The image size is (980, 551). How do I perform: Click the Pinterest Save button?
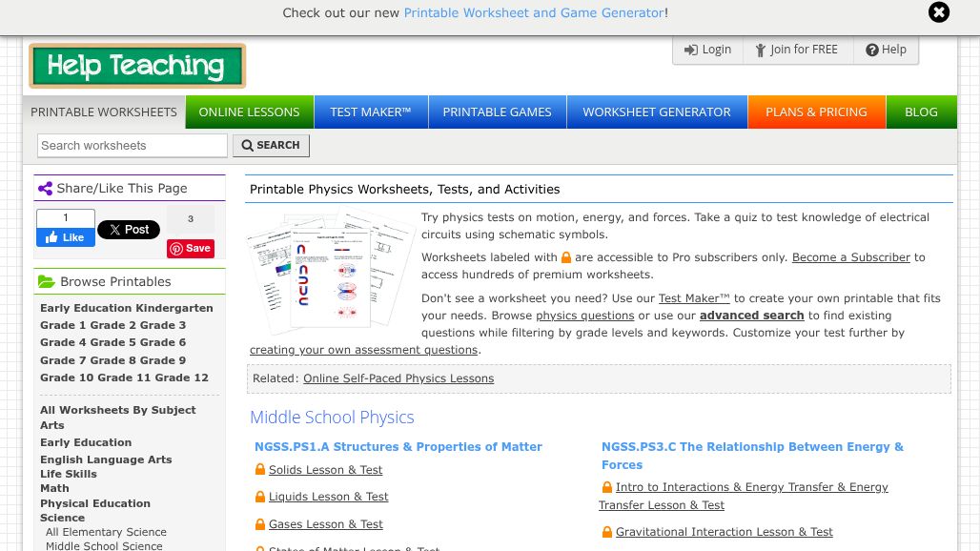click(x=191, y=249)
